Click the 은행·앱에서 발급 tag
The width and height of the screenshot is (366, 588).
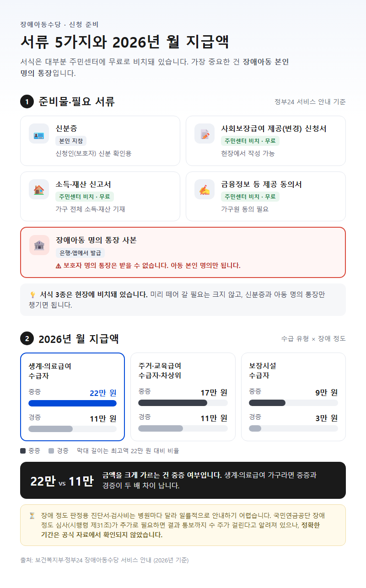(80, 253)
